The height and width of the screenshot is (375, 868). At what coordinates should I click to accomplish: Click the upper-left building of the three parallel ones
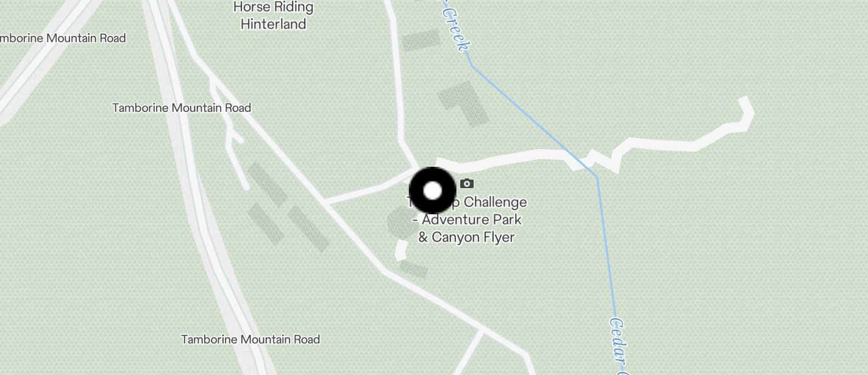pos(266,184)
